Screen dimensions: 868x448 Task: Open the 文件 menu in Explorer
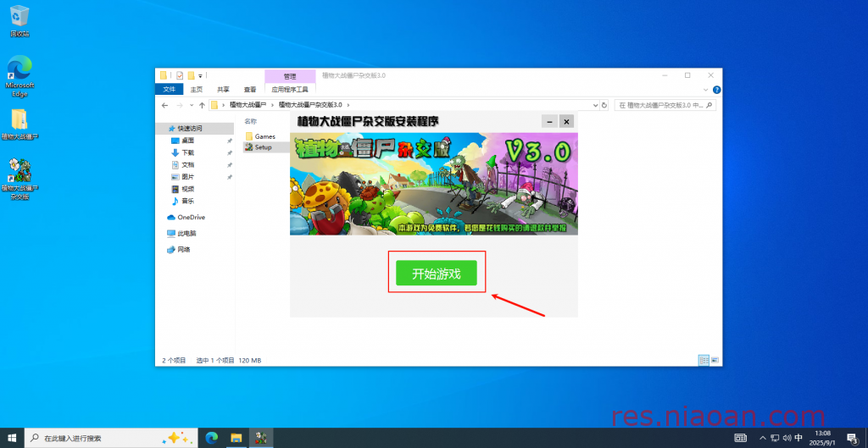coord(170,89)
